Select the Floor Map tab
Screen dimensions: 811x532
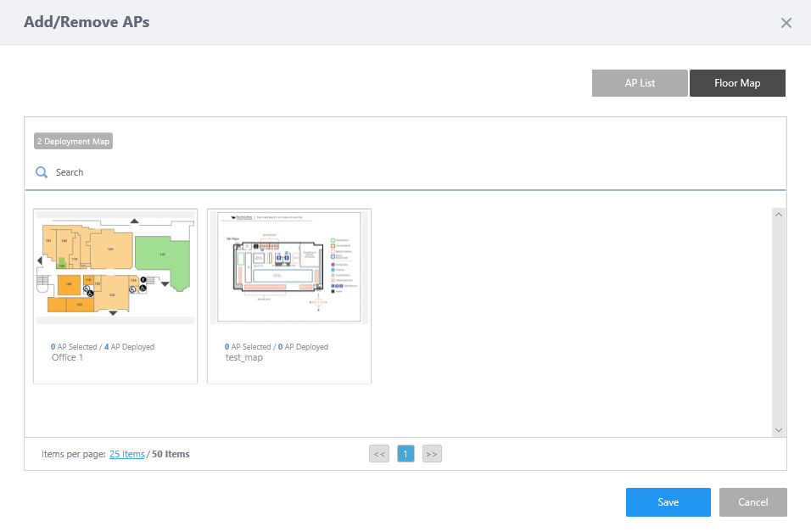(737, 83)
